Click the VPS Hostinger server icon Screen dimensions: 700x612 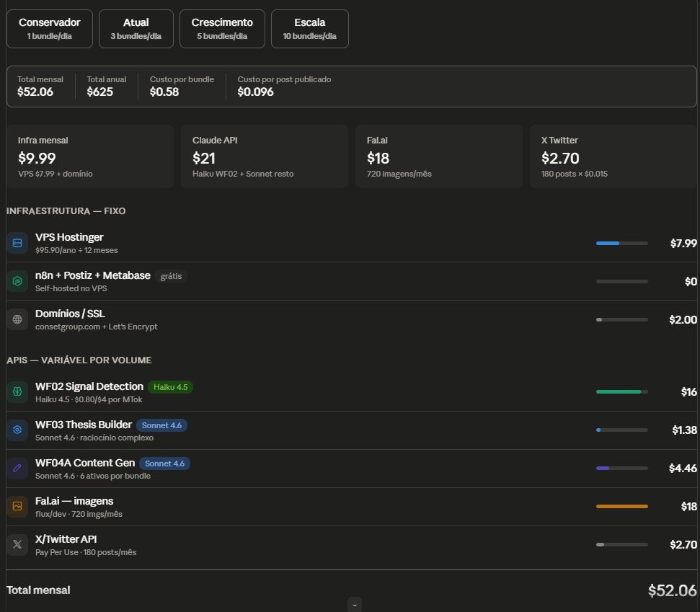pyautogui.click(x=17, y=243)
